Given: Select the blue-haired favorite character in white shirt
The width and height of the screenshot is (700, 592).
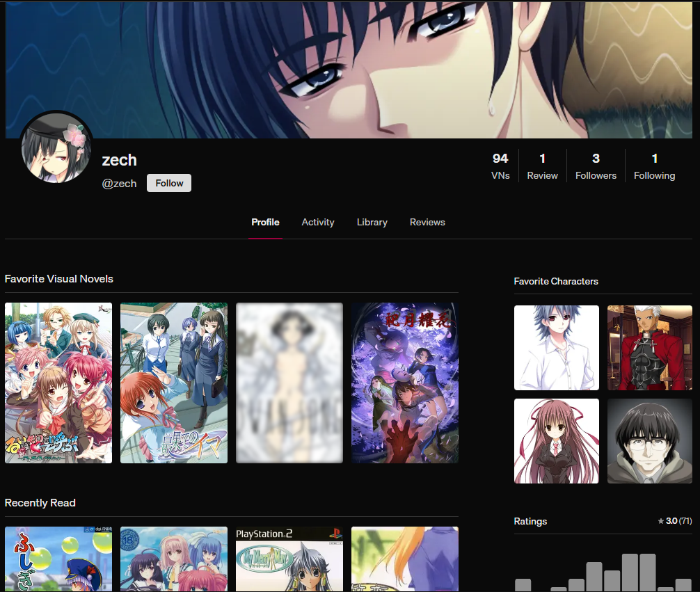Looking at the screenshot, I should (x=556, y=348).
